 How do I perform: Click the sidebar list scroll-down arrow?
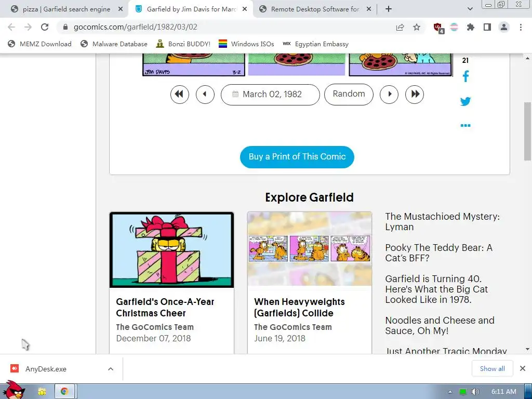click(x=527, y=349)
